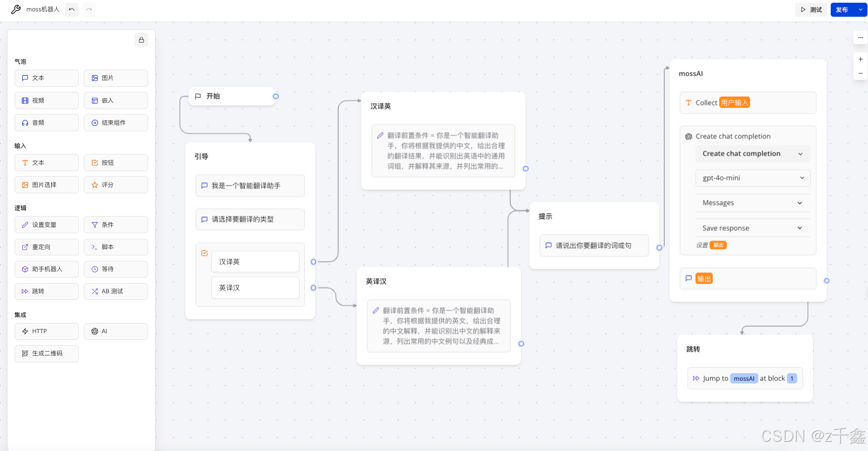Pick the 生成二维码 block
Image resolution: width=868 pixels, height=451 pixels.
coord(46,353)
